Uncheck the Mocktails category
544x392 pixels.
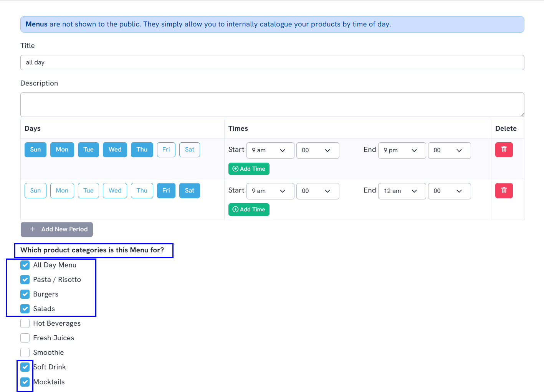25,382
